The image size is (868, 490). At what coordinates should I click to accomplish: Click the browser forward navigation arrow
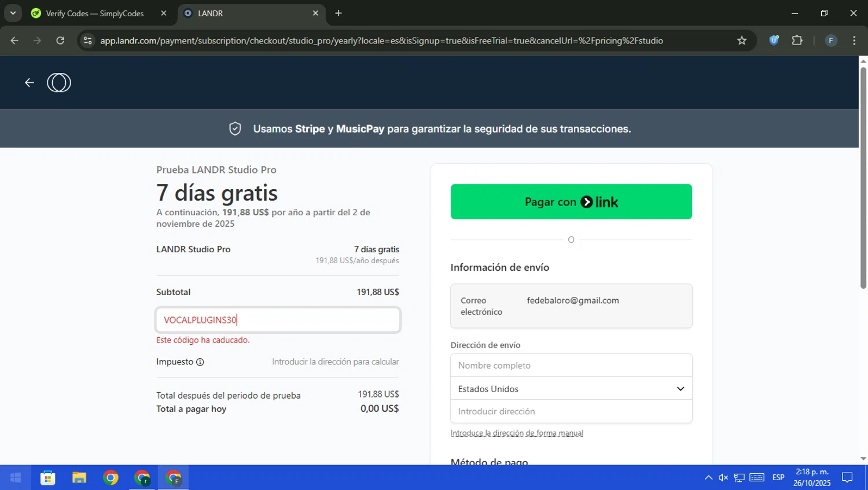37,40
